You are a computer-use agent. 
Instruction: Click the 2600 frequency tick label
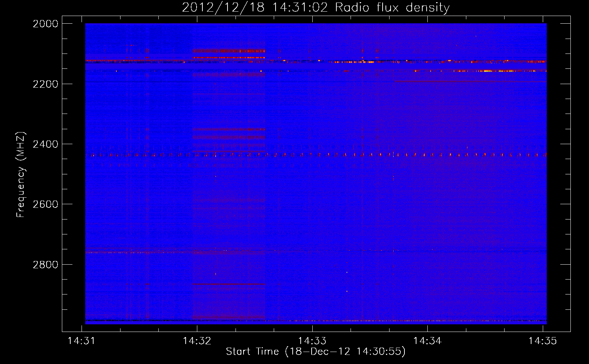[46, 204]
